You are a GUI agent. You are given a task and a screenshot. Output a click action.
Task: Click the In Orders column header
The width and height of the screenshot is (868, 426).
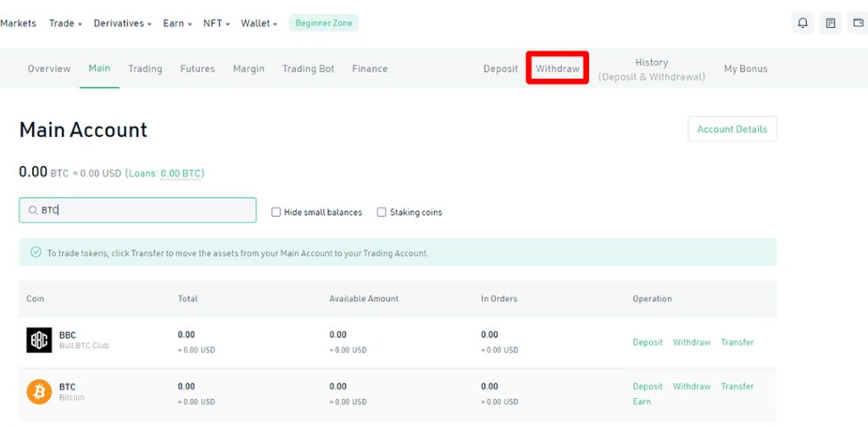click(x=499, y=298)
